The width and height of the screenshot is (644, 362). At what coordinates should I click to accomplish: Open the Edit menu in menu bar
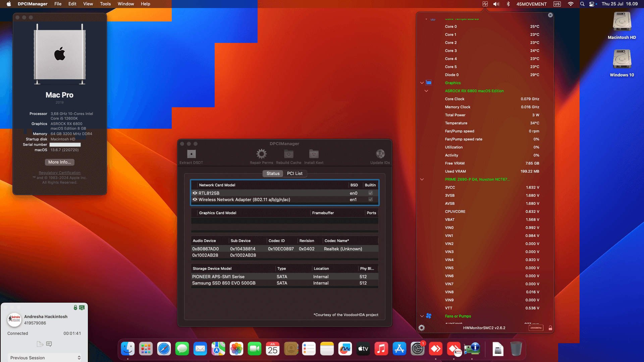click(72, 4)
